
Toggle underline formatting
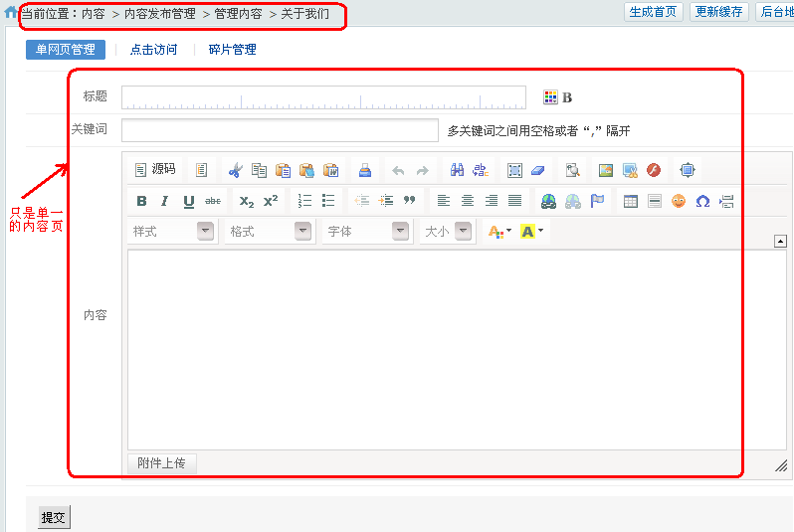pyautogui.click(x=189, y=201)
